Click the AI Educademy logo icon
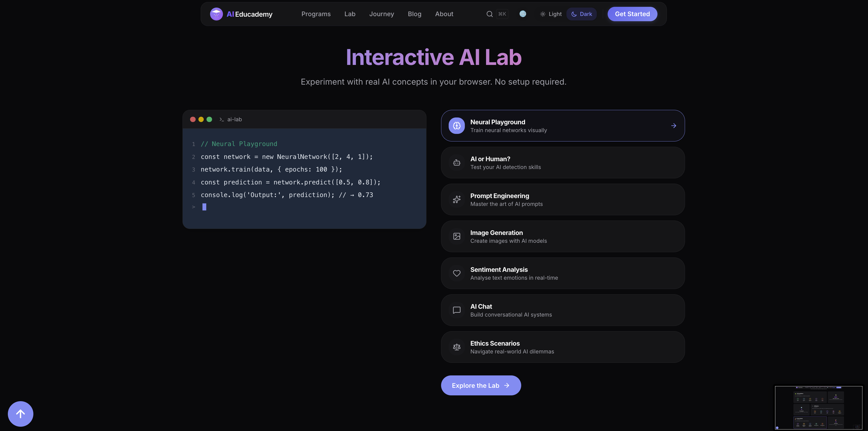Image resolution: width=868 pixels, height=431 pixels. coord(216,14)
